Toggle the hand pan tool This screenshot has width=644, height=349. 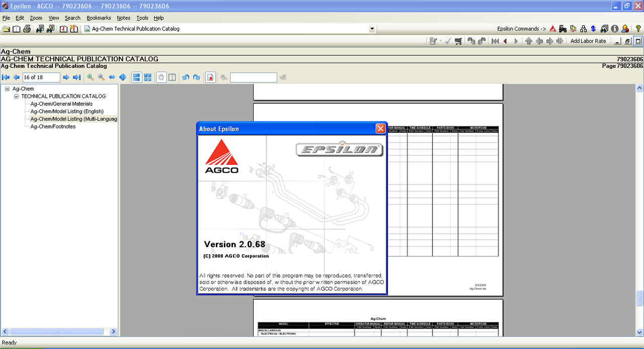[x=161, y=77]
